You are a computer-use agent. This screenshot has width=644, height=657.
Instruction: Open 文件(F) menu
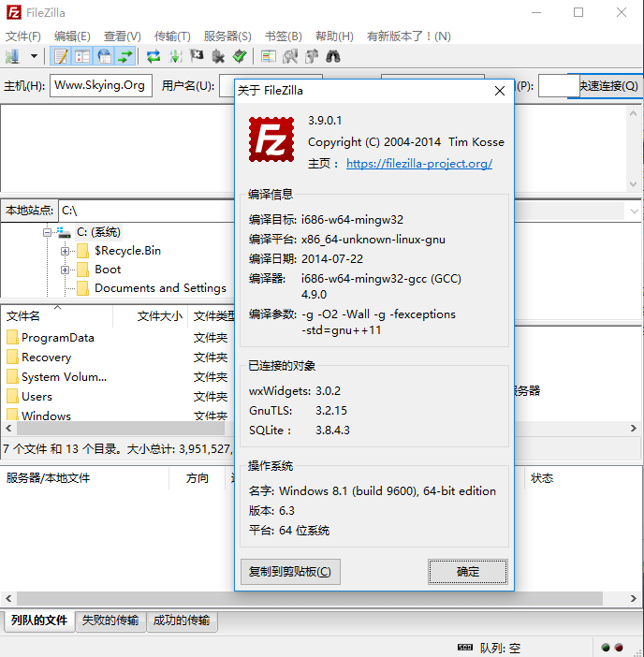tap(23, 36)
